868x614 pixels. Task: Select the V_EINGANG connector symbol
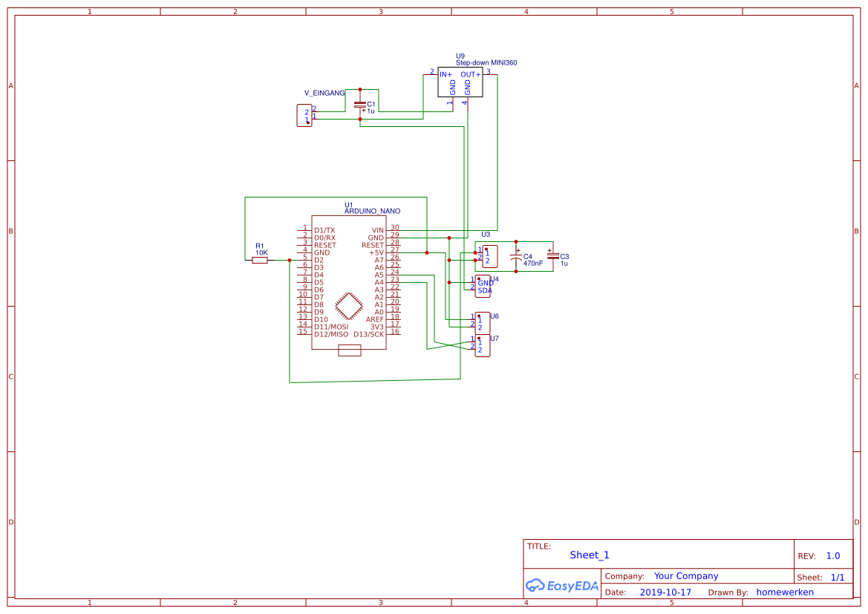click(x=304, y=115)
